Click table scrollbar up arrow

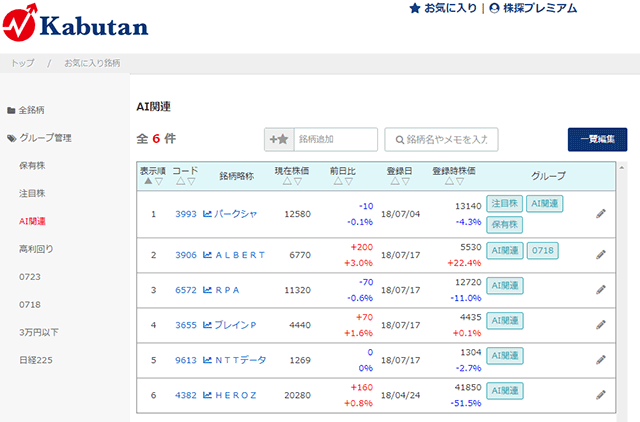coord(622,168)
